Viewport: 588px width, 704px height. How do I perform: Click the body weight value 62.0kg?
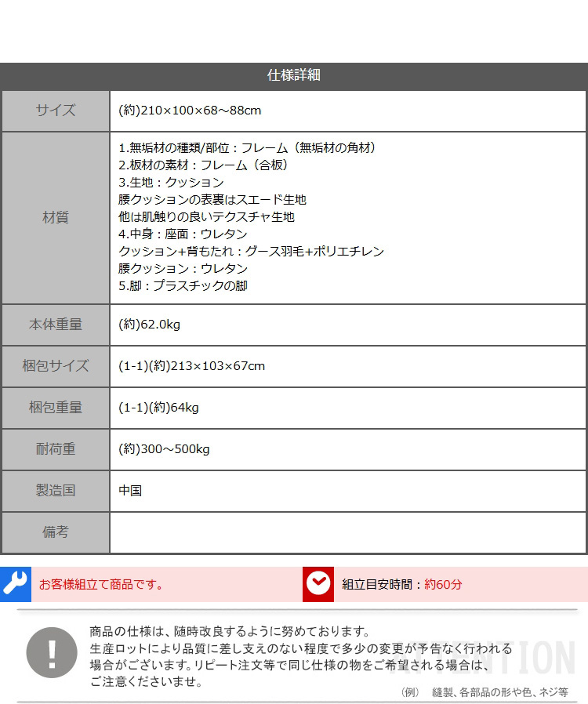(150, 325)
